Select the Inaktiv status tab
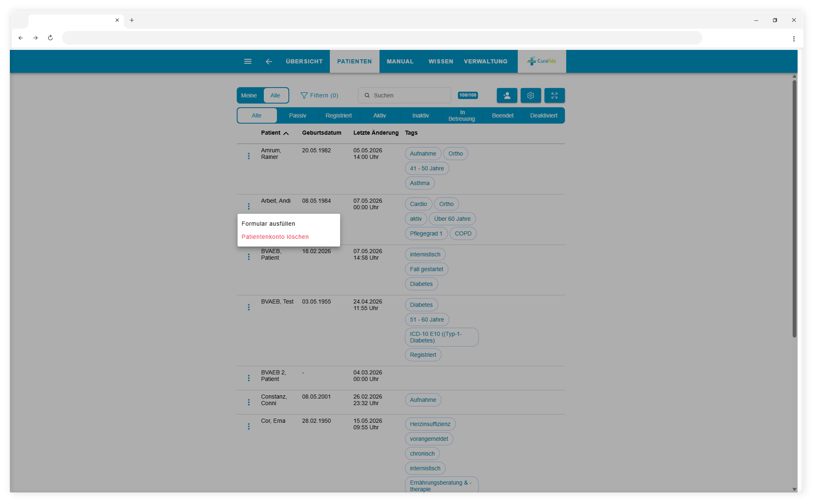815x504 pixels. tap(421, 115)
